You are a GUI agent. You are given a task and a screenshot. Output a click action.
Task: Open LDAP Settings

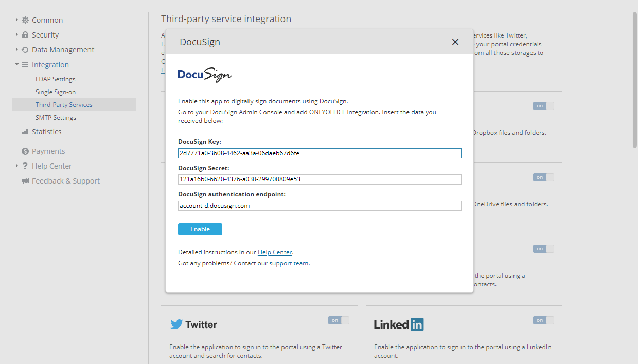point(56,79)
